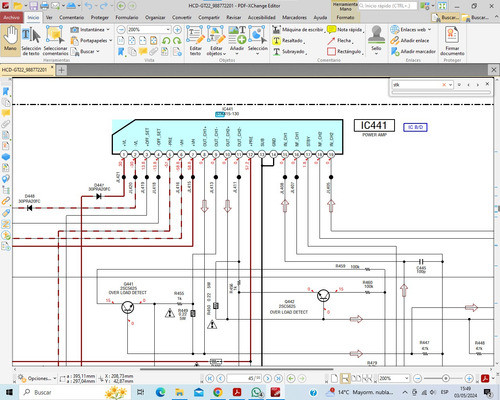Rotate view clockwise using green arrow
The image size is (500, 400).
pyautogui.click(x=177, y=41)
